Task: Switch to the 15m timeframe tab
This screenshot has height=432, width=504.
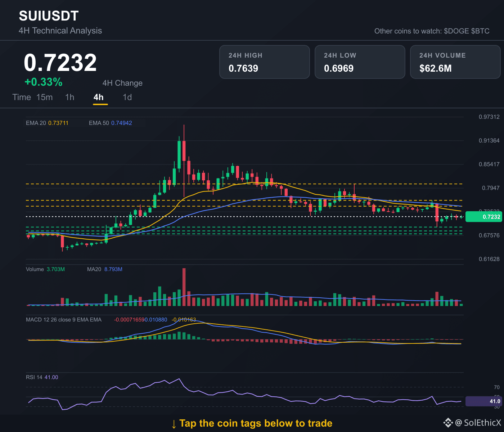Action: 45,97
